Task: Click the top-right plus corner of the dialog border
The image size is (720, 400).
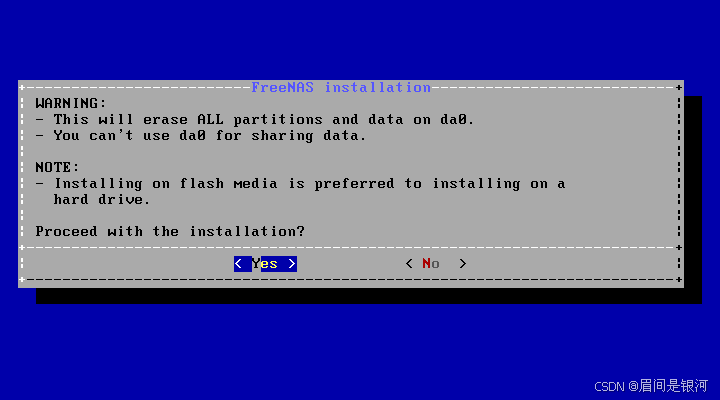Action: [x=679, y=87]
